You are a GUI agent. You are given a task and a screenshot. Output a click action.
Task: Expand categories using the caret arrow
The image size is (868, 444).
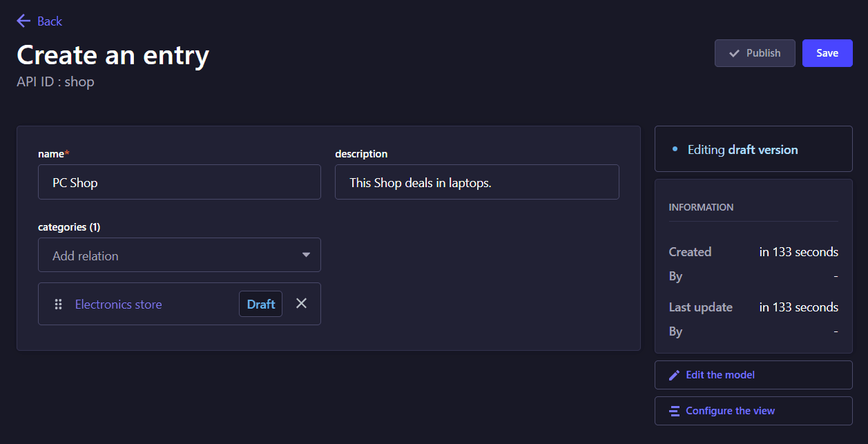click(306, 255)
